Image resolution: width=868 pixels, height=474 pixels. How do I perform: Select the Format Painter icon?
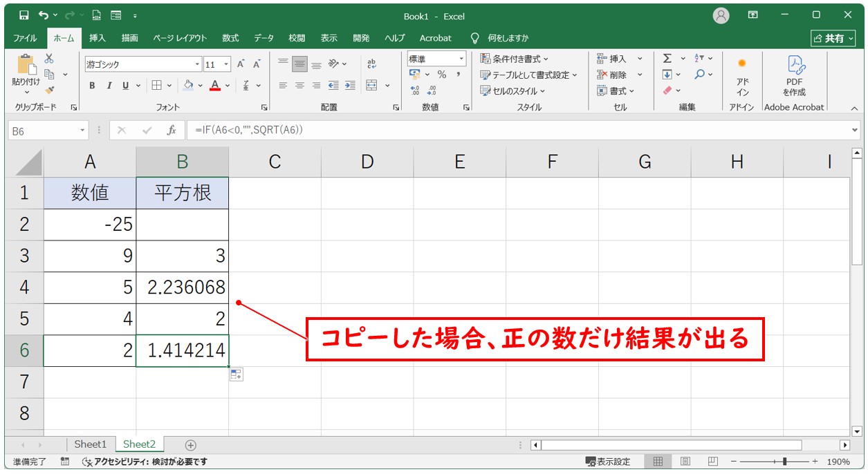click(50, 88)
